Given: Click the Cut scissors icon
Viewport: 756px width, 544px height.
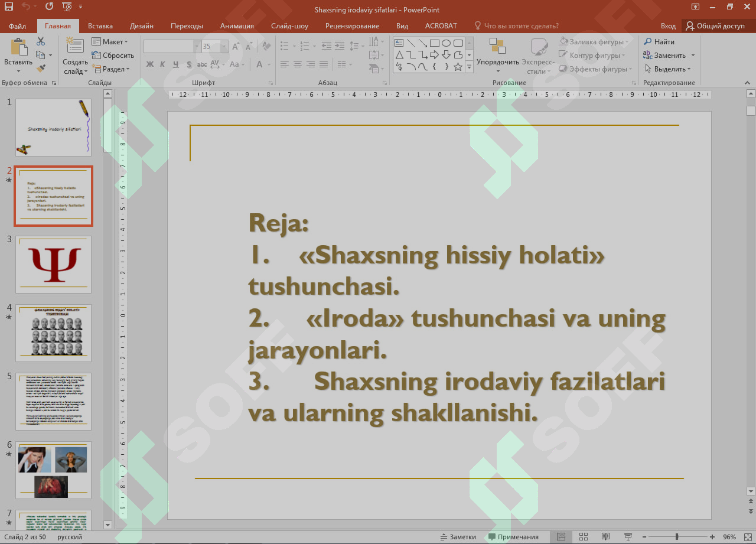Looking at the screenshot, I should [x=41, y=41].
